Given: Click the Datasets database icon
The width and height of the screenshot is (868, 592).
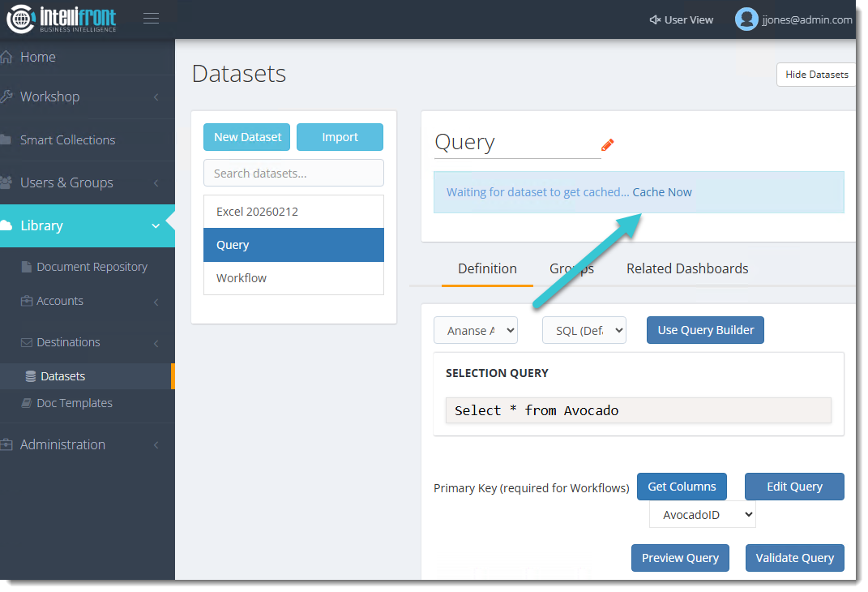Looking at the screenshot, I should (x=31, y=376).
